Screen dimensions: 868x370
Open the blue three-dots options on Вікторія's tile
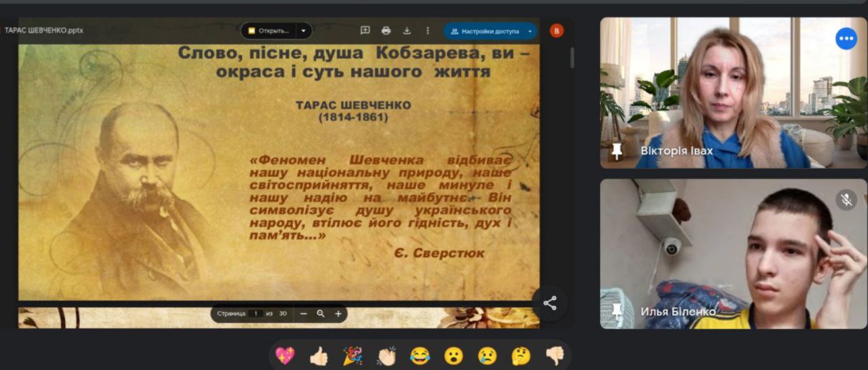846,39
